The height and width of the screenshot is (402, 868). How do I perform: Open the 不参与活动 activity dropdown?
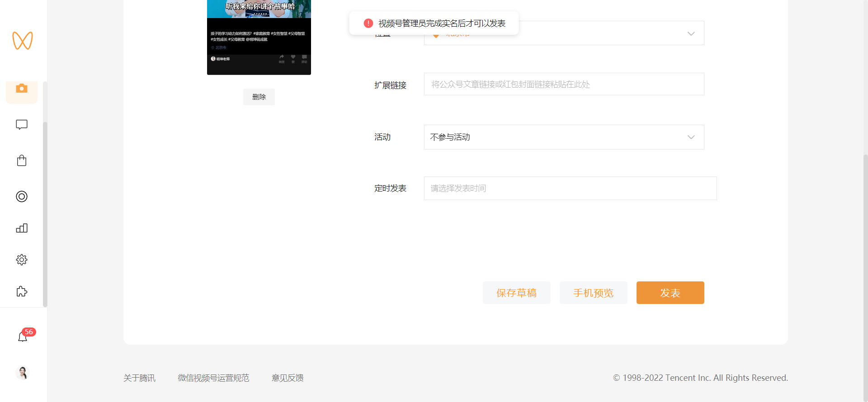tap(564, 137)
